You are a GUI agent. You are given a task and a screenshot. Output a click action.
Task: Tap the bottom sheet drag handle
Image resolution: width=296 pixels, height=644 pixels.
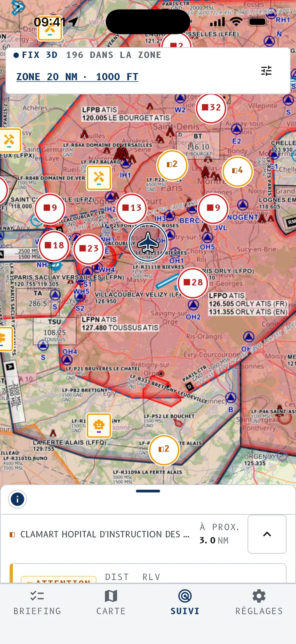pos(148,491)
